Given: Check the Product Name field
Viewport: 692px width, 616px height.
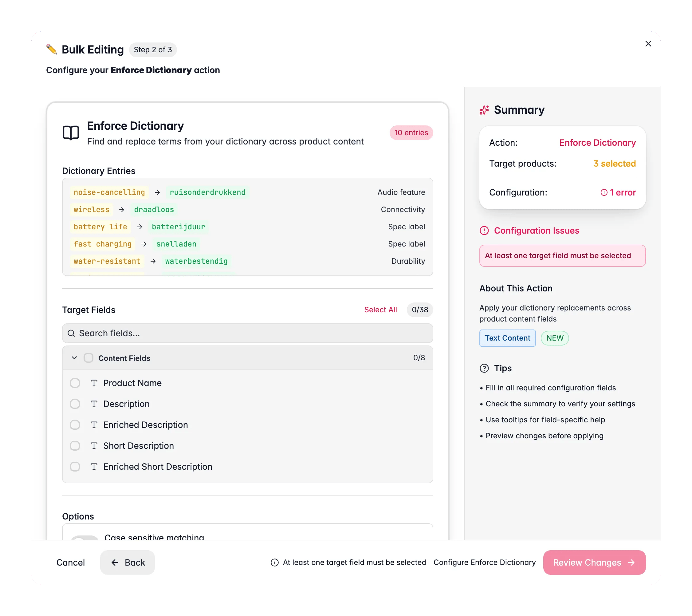Looking at the screenshot, I should (75, 383).
